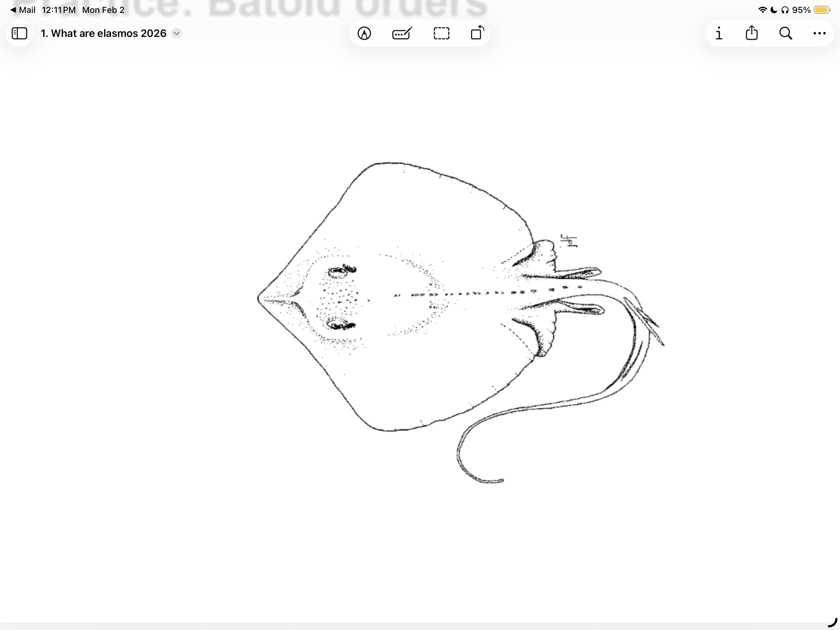Tap the Focus moon icon
840x630 pixels.
774,10
